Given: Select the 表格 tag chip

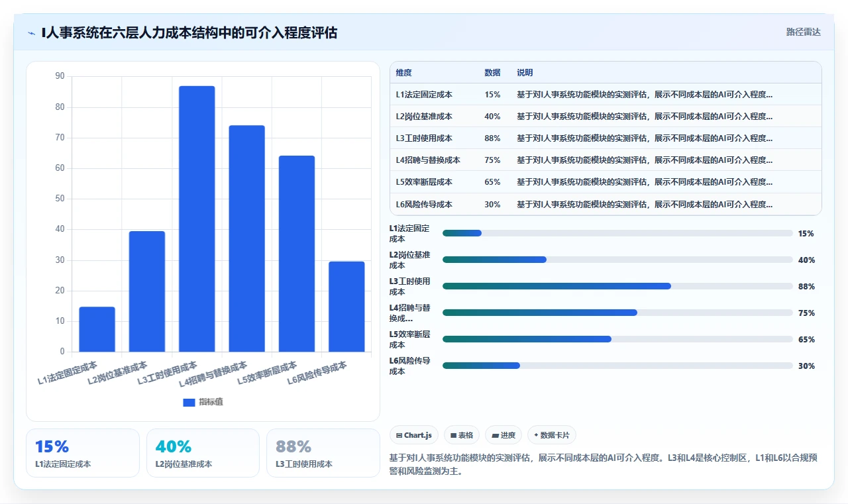Looking at the screenshot, I should pos(462,435).
